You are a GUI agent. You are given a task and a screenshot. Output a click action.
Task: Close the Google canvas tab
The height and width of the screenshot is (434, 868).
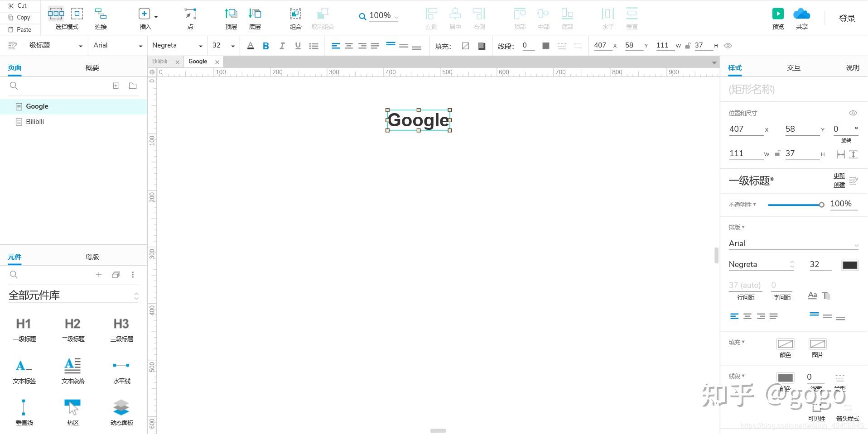tap(217, 62)
